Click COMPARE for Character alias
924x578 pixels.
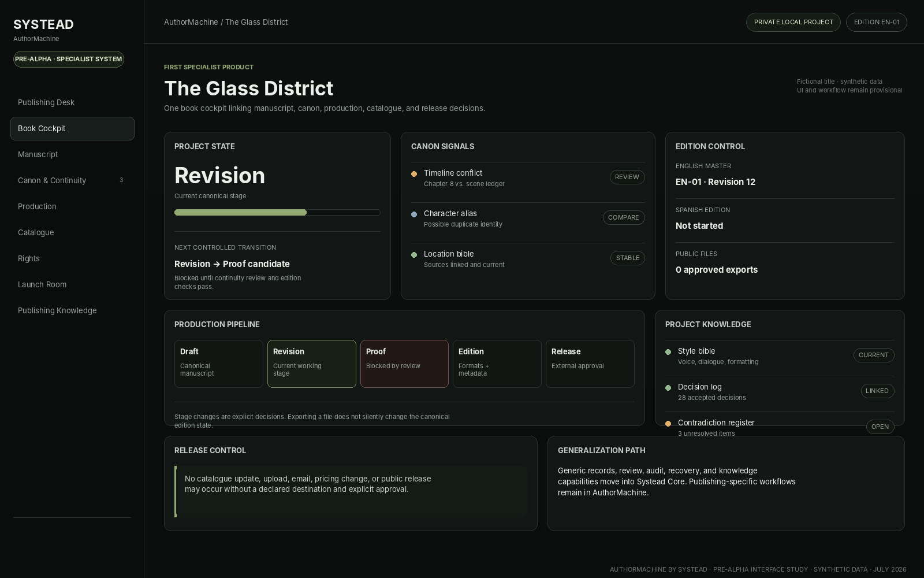[624, 217]
